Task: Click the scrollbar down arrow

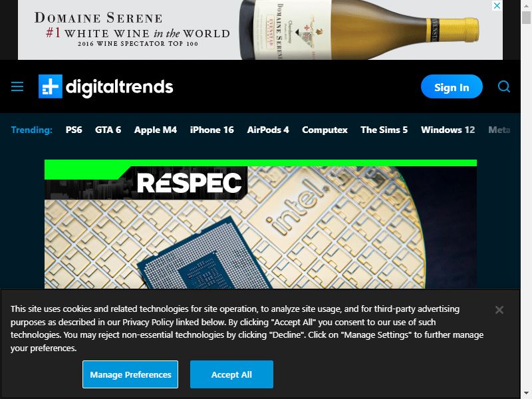Action: point(526,394)
